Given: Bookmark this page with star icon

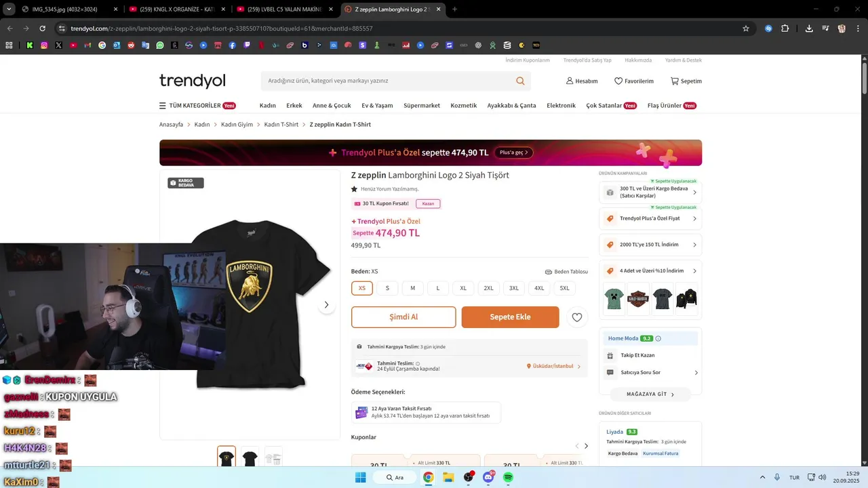Looking at the screenshot, I should click(x=746, y=28).
